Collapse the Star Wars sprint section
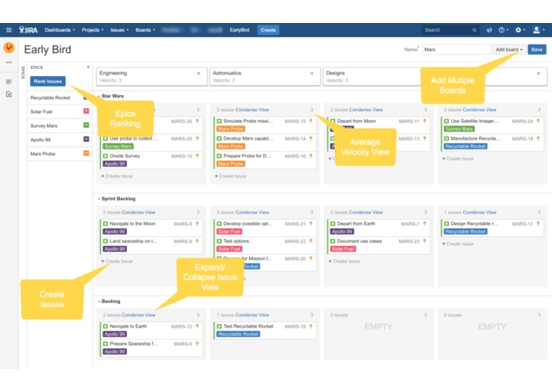 [99, 96]
